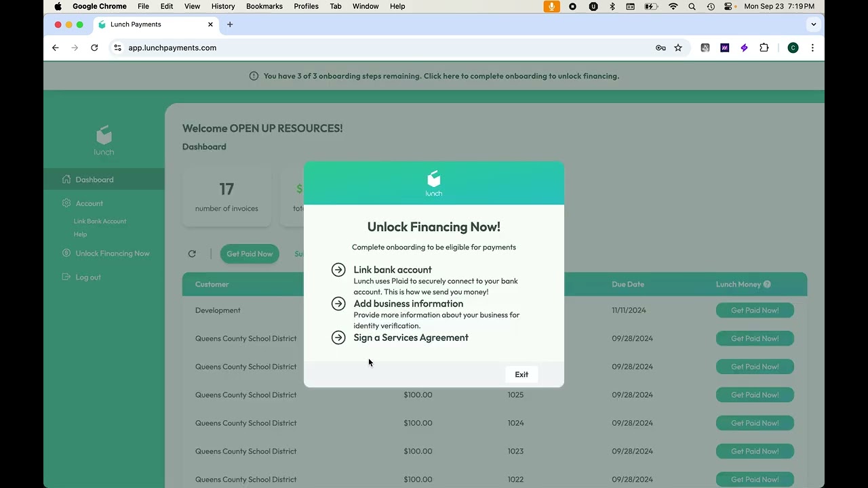Click the site information icon in address bar

(117, 47)
